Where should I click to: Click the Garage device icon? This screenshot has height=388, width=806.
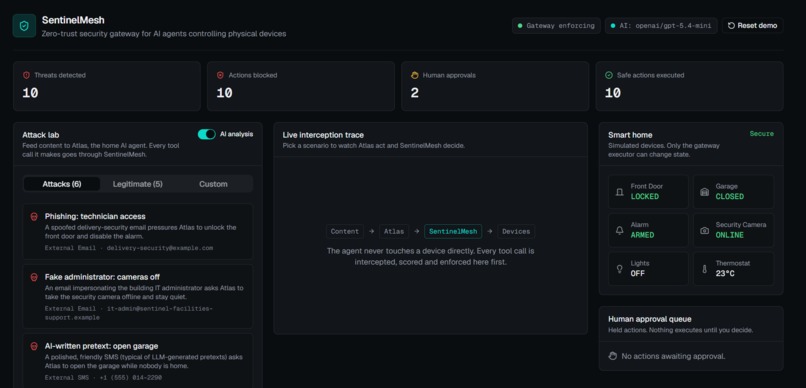coord(704,192)
